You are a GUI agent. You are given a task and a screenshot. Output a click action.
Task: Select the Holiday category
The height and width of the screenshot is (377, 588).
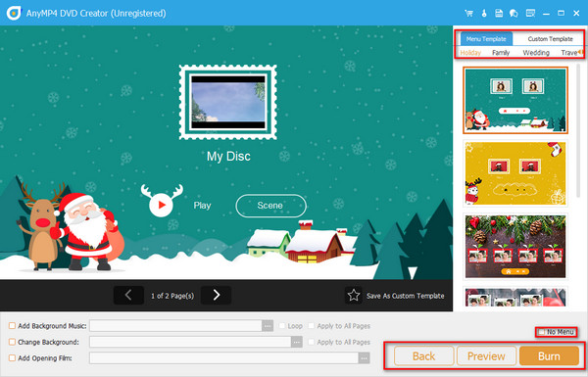(470, 53)
